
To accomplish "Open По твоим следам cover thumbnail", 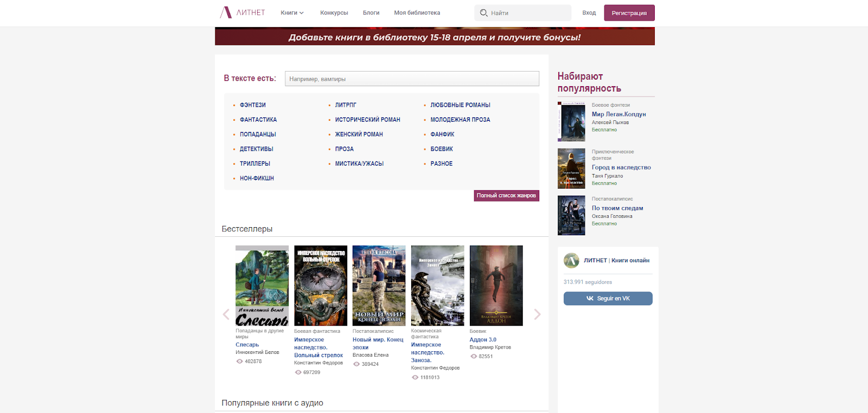I will [571, 215].
